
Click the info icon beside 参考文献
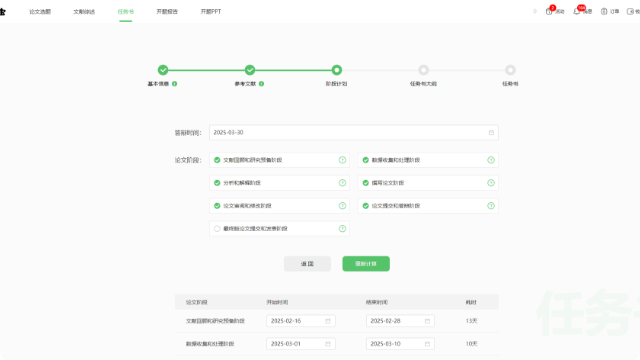[262, 84]
